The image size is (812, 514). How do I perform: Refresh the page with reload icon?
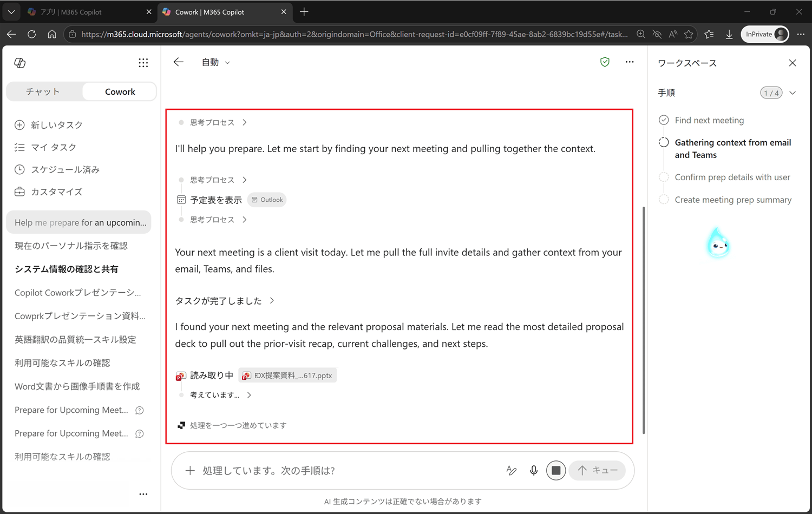coord(31,34)
